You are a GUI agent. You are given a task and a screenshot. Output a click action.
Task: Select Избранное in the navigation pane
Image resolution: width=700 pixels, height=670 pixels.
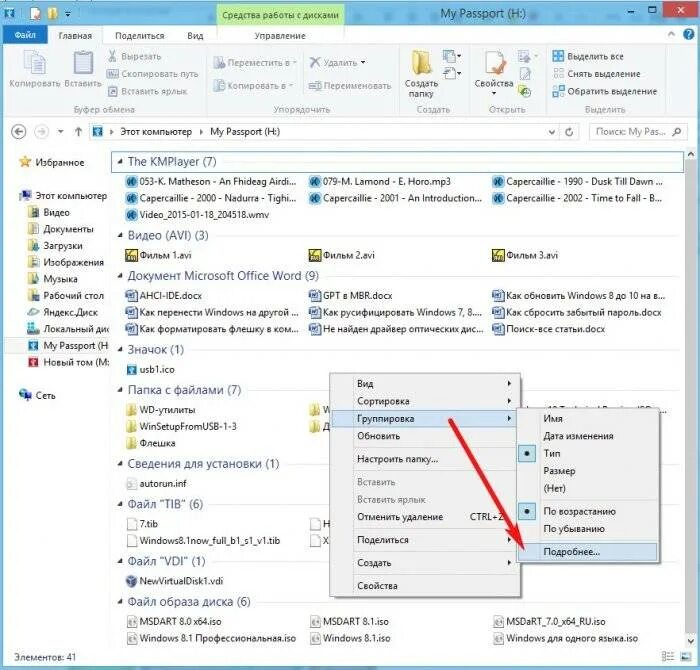[52, 162]
